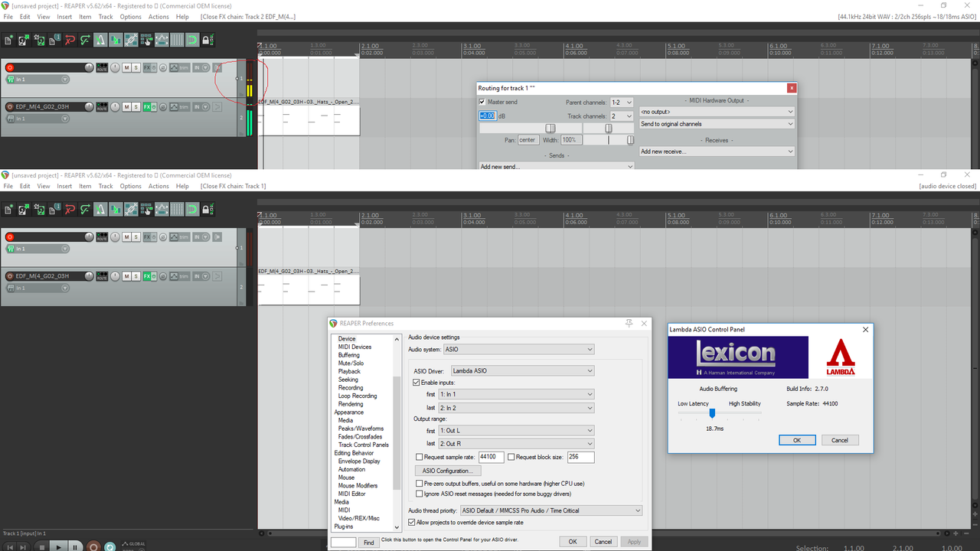
Task: Click Open project icon in upper REAPER toolbar
Action: [24, 40]
